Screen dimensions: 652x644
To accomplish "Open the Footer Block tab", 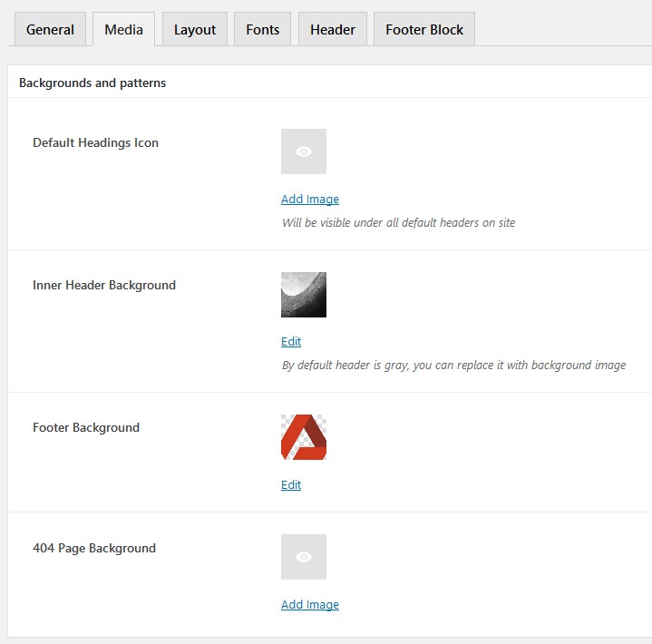I will 424,29.
